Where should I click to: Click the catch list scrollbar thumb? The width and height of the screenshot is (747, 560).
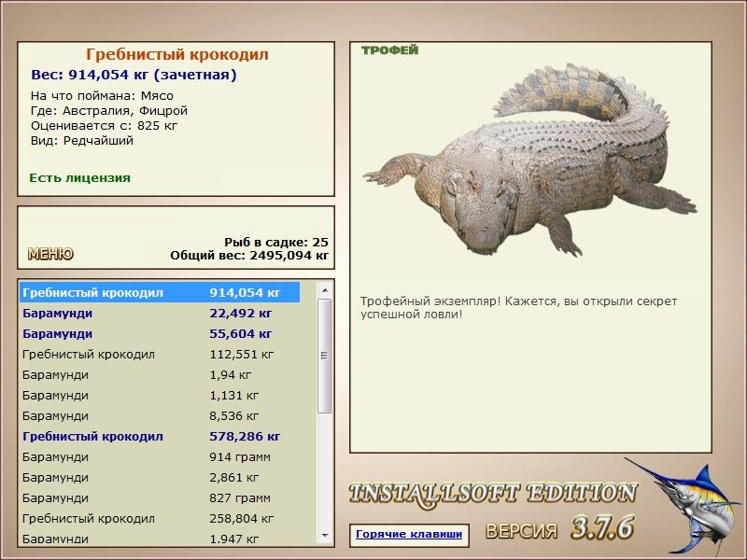(x=325, y=356)
